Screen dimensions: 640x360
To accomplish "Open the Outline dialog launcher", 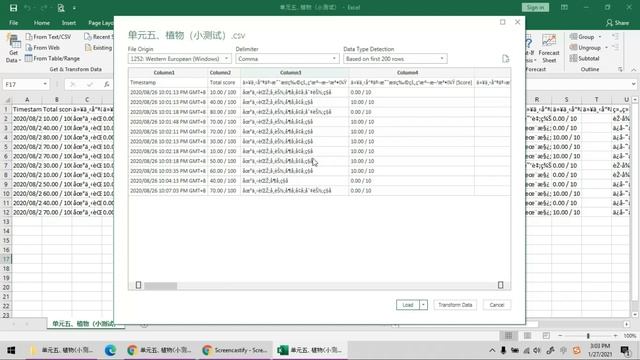I will click(x=620, y=69).
